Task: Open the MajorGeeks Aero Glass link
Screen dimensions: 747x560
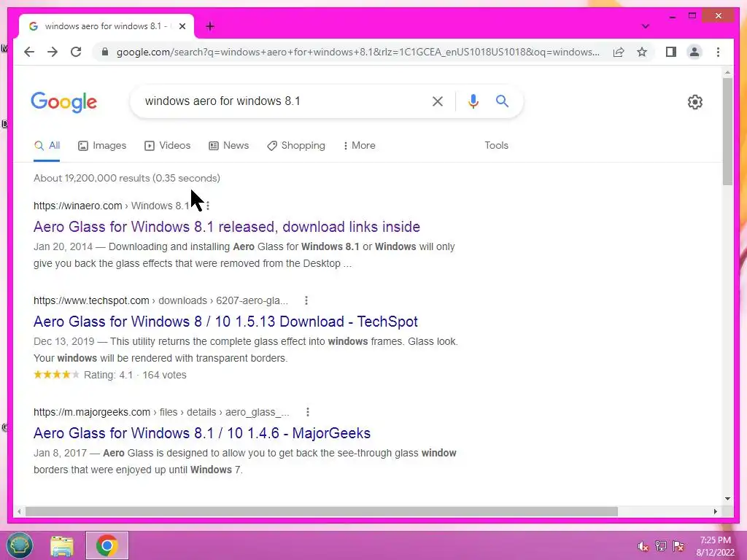Action: coord(202,433)
